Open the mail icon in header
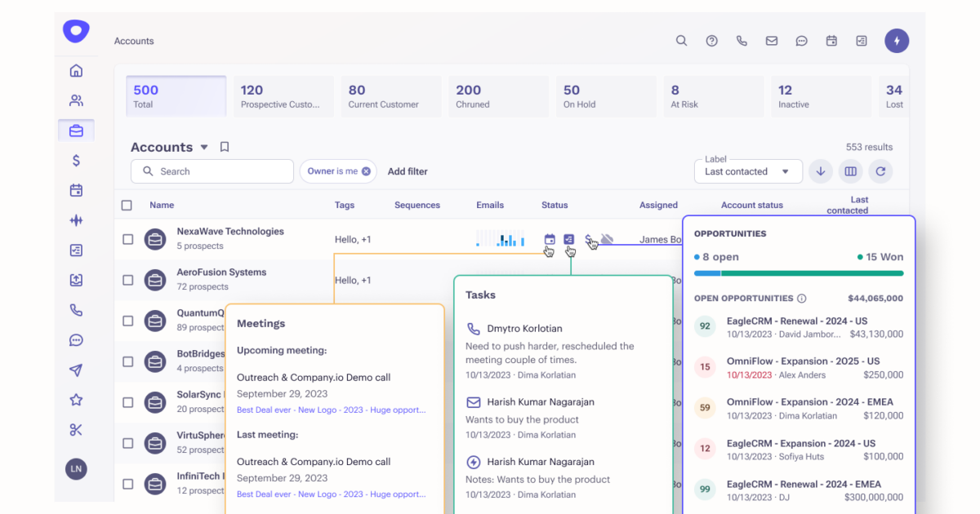Screen dimensions: 980x514 (771, 41)
